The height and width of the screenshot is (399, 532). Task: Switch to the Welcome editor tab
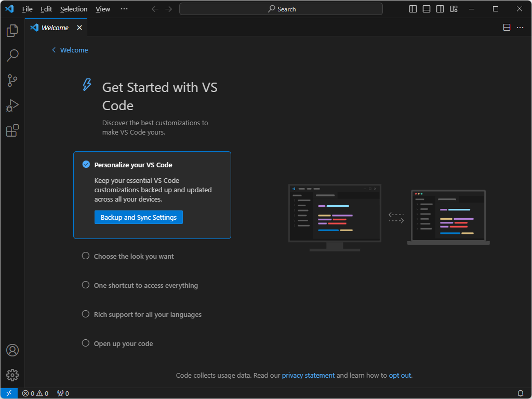point(55,28)
